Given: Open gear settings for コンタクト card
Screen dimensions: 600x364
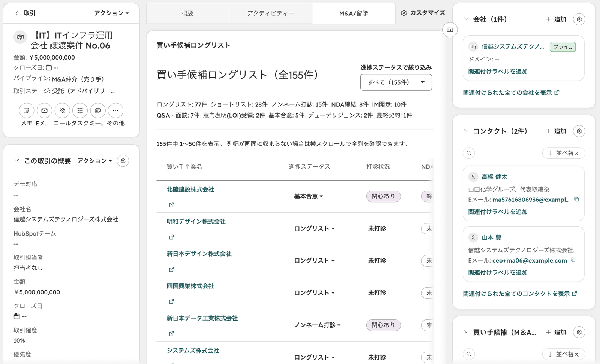Looking at the screenshot, I should pyautogui.click(x=579, y=131).
